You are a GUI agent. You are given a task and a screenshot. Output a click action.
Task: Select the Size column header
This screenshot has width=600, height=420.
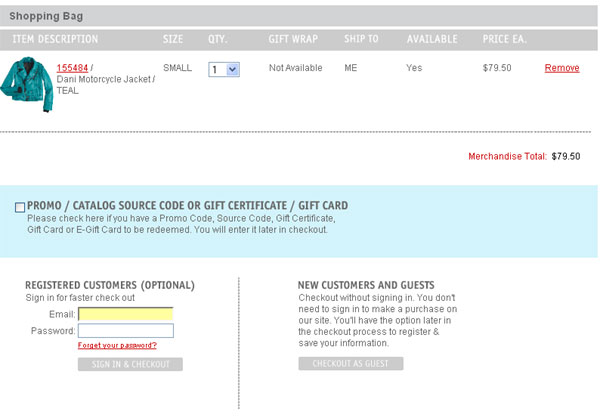coord(173,40)
